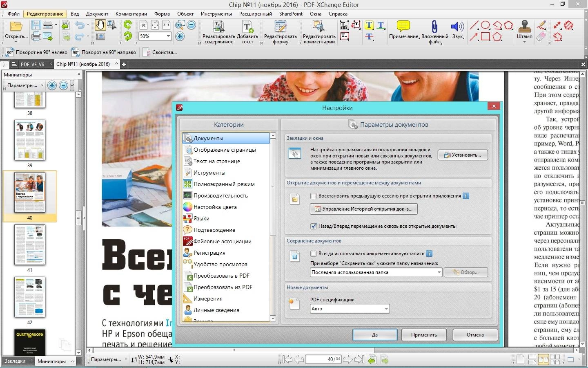
Task: Click Поворот на 90° налево button
Action: [37, 52]
